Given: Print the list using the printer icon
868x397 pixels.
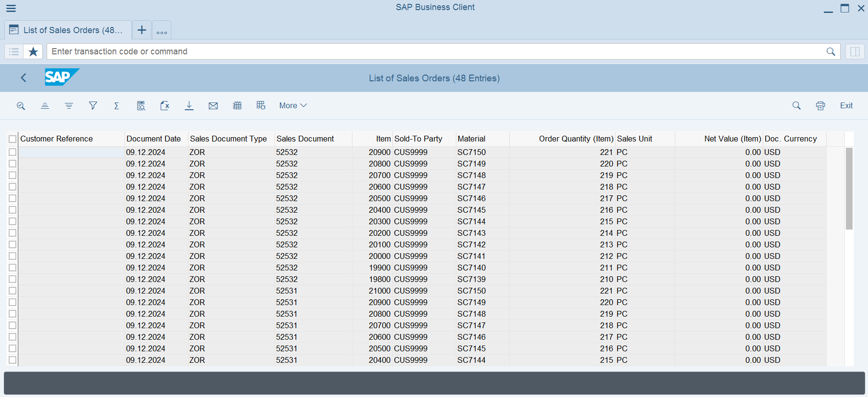Looking at the screenshot, I should [x=820, y=106].
